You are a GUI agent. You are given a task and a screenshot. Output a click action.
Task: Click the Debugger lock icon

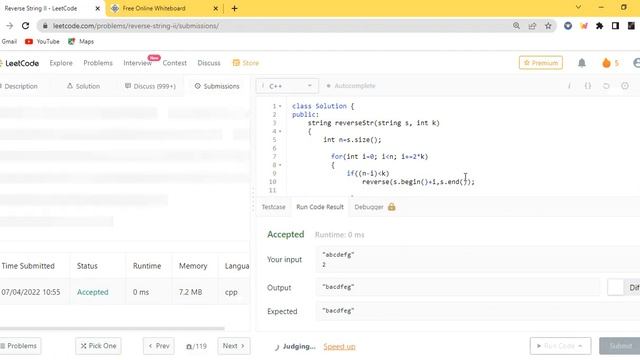tap(391, 207)
